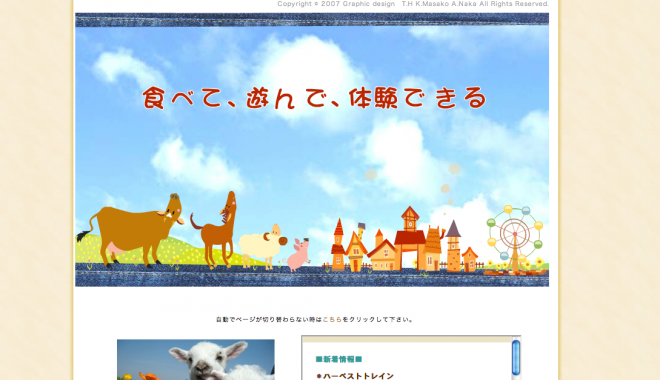Click the Ferris wheel illustration
This screenshot has height=380, width=660.
click(514, 238)
